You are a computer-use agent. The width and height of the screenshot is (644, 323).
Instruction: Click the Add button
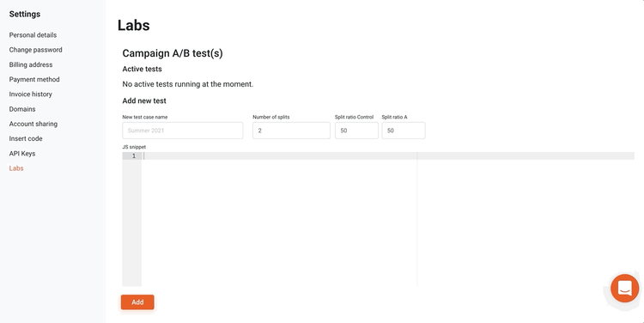pyautogui.click(x=137, y=302)
